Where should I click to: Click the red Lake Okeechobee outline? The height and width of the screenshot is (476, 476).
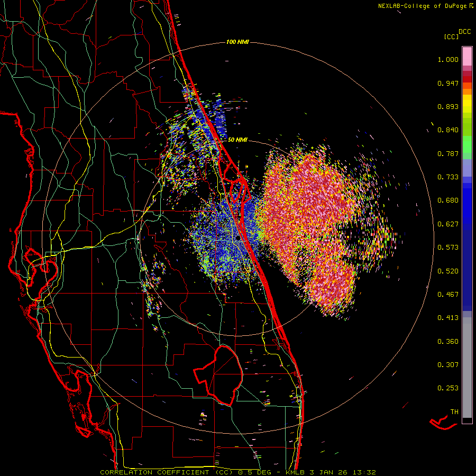[218, 376]
